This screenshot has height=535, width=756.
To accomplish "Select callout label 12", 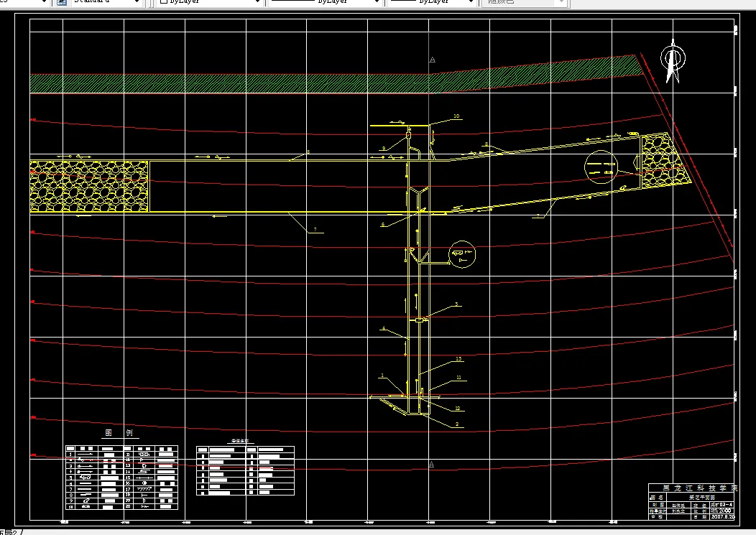I will [458, 408].
